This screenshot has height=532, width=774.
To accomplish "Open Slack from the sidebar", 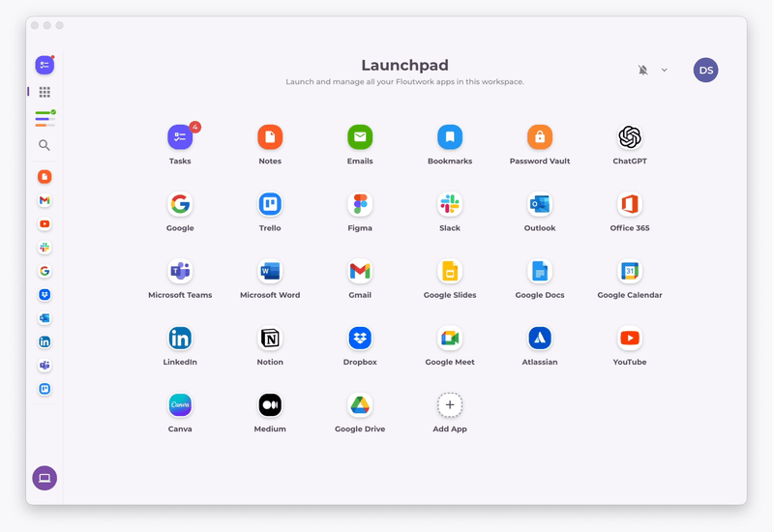I will pyautogui.click(x=45, y=248).
